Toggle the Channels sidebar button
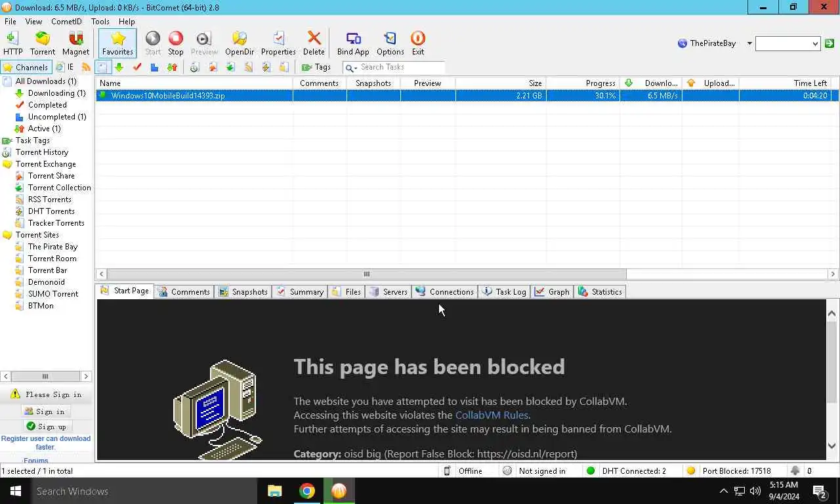 click(26, 67)
